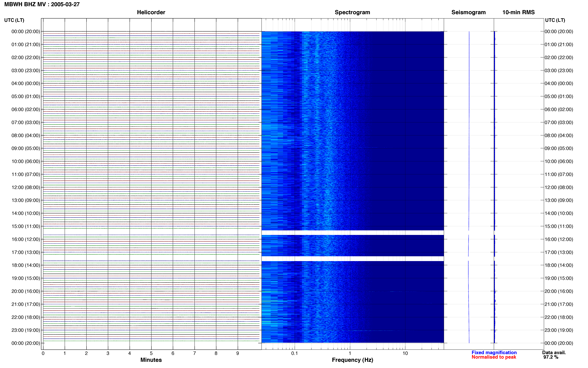This screenshot has width=588, height=368.
Task: Select right-axis time label 03:00 (23:00)
Action: pos(559,71)
